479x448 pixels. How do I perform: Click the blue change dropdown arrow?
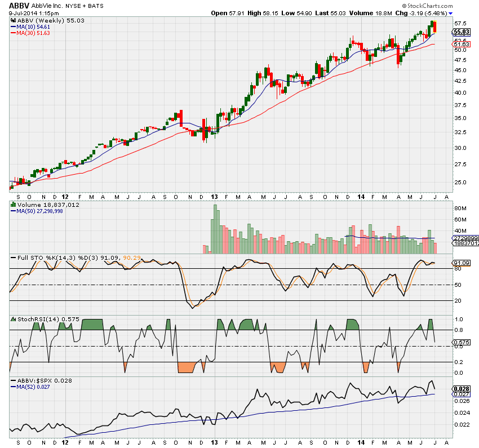(x=450, y=14)
